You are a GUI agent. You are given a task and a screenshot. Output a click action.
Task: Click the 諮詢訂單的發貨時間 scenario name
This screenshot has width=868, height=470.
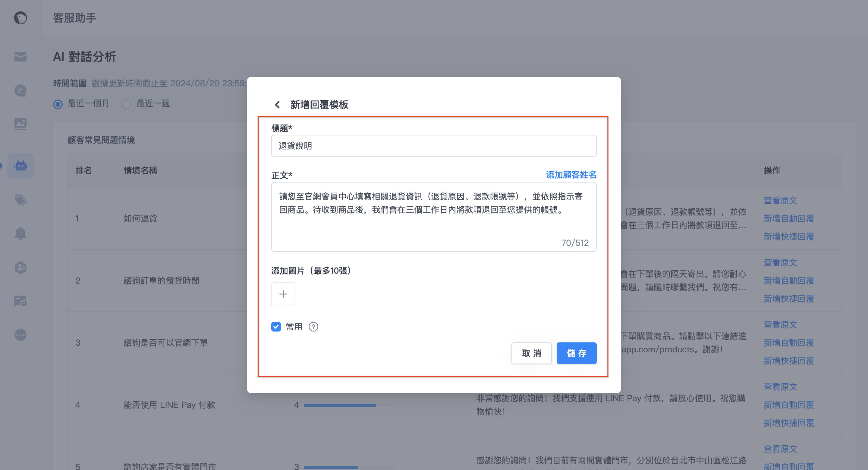click(162, 281)
